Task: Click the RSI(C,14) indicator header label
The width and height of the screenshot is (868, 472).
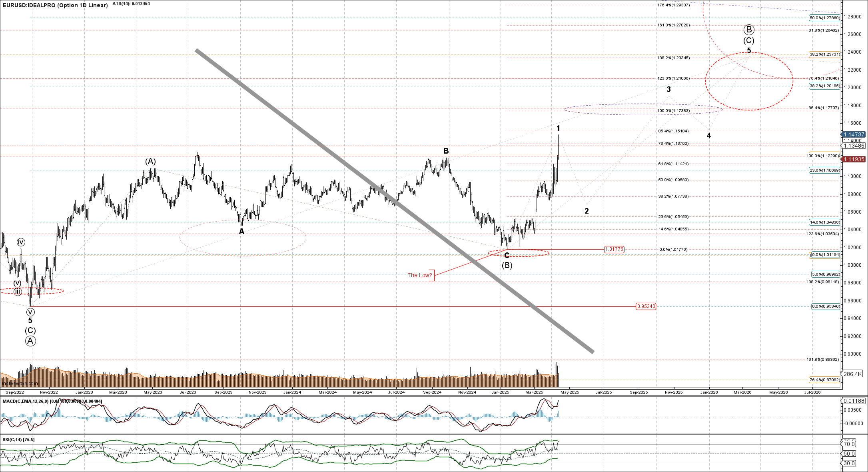Action: 18,440
